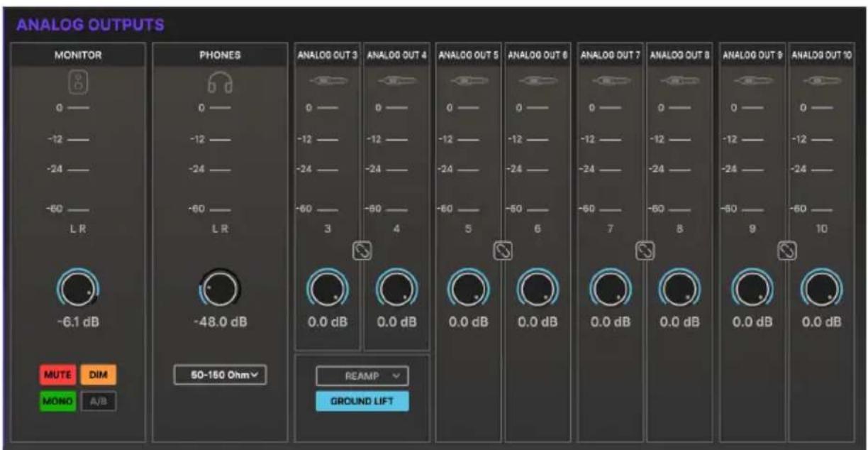Screen dimensions: 868x450
Task: Click the Analog Out 9 jack icon
Action: [752, 82]
